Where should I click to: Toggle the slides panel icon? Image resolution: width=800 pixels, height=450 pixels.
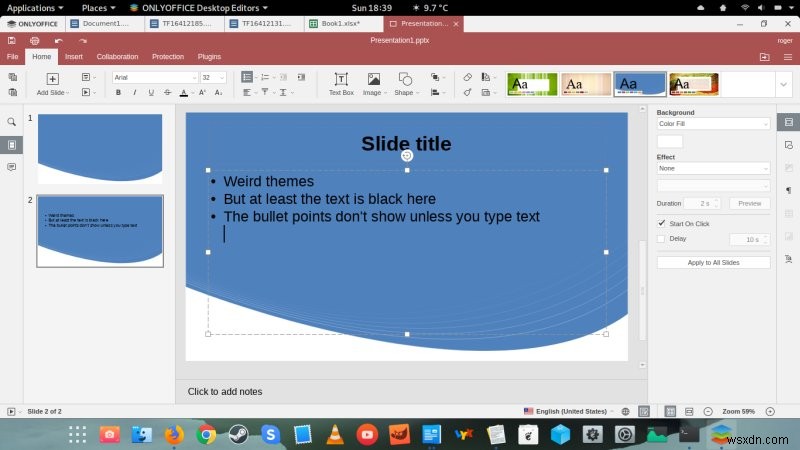(x=12, y=145)
